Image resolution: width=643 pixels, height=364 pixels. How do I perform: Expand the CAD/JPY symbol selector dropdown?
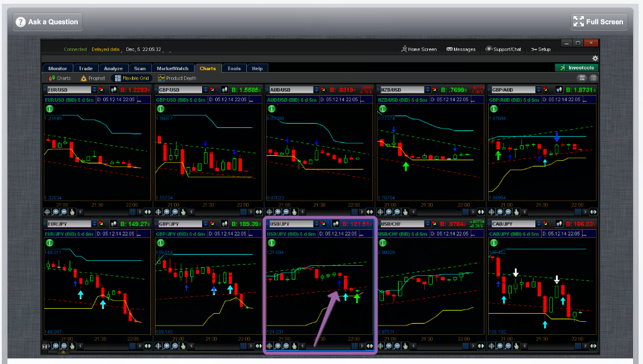539,224
